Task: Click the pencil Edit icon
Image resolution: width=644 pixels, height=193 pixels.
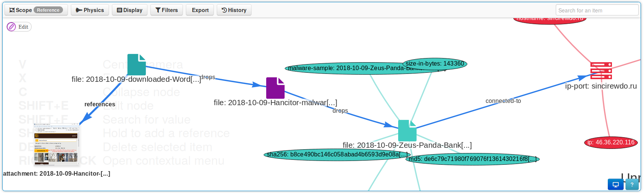Action: click(12, 27)
